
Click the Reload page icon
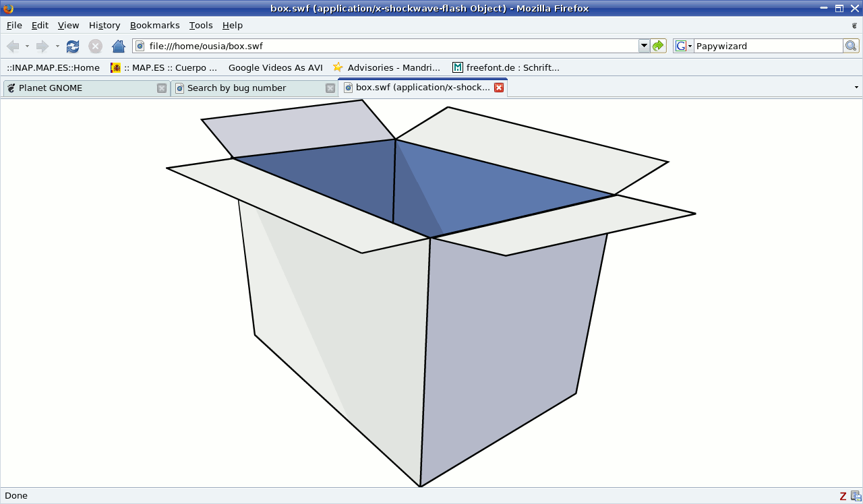coord(73,46)
